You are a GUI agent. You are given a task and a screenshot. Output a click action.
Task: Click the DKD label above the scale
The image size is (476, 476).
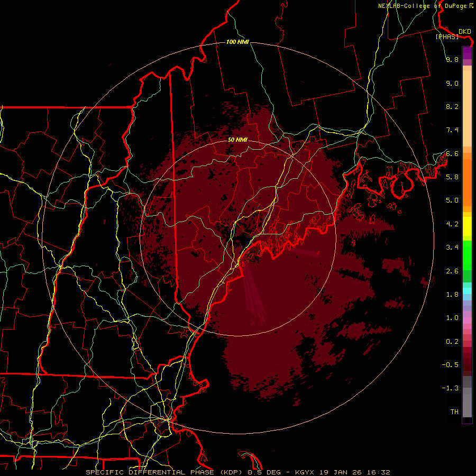(465, 31)
